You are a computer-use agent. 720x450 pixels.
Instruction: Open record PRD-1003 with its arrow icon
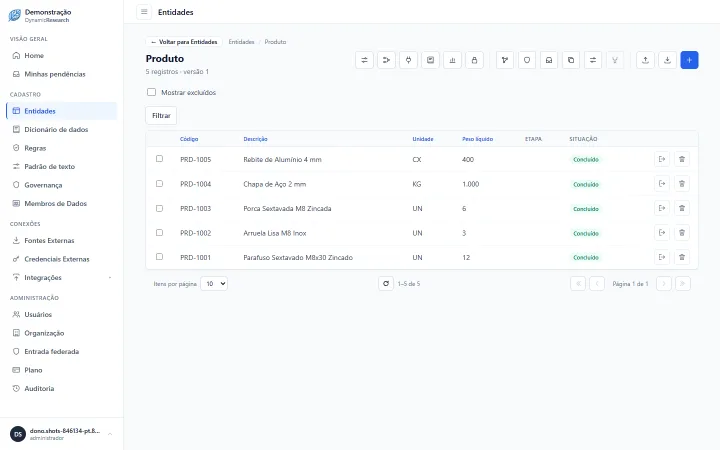(x=662, y=208)
